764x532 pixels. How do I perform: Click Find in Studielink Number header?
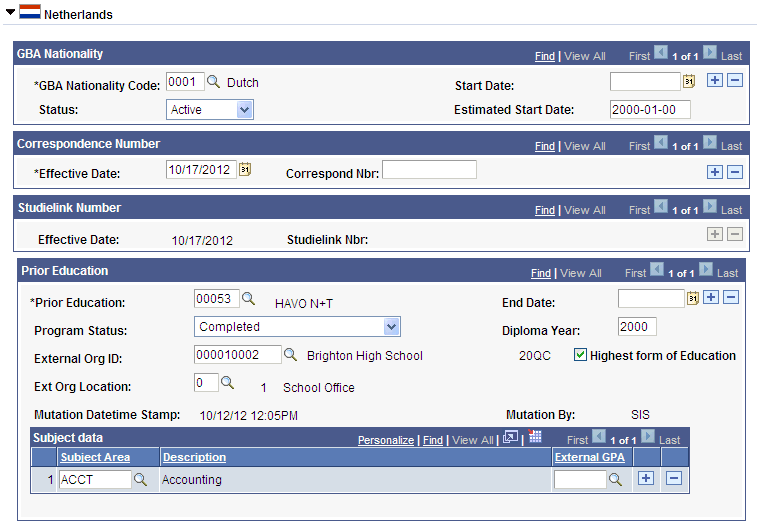click(x=545, y=210)
